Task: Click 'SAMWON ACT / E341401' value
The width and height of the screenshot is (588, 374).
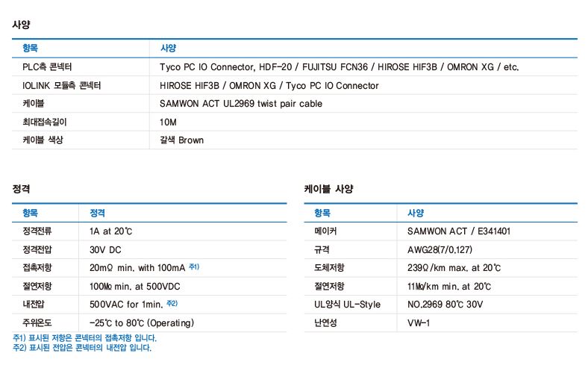Action: (459, 231)
